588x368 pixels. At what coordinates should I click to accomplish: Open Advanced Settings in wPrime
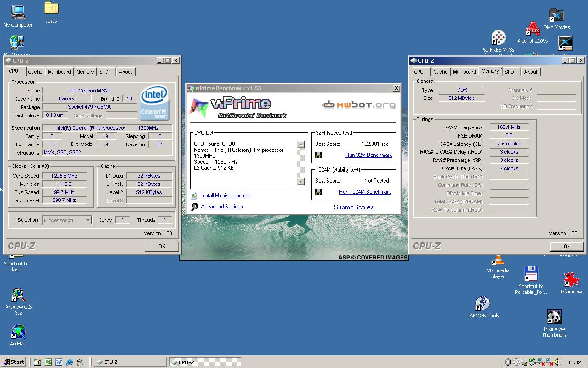click(x=222, y=207)
